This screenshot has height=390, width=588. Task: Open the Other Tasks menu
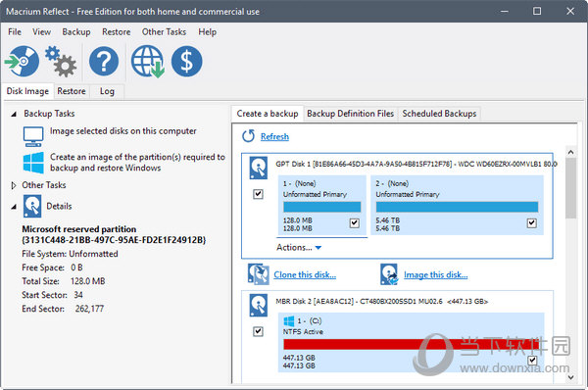point(164,32)
